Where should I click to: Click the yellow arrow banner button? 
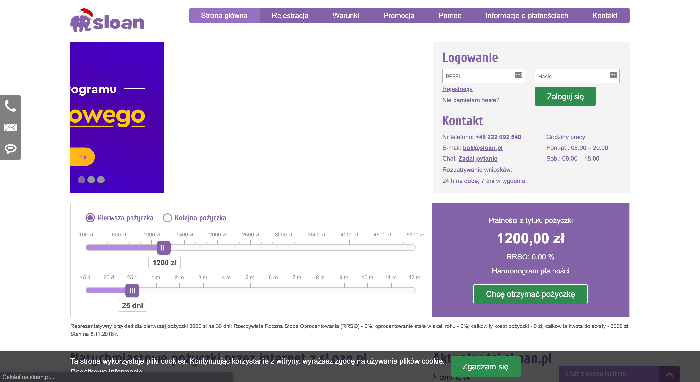(x=83, y=157)
